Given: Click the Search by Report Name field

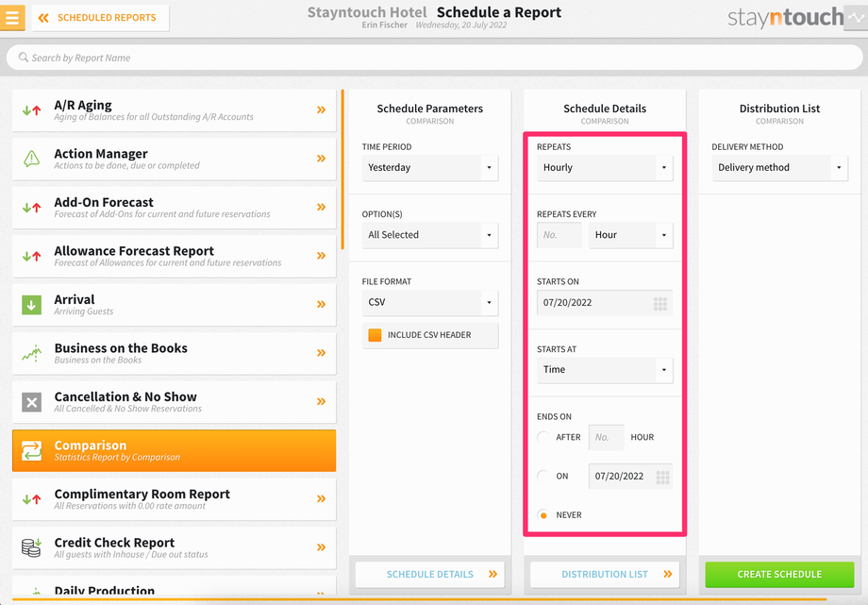Looking at the screenshot, I should click(x=434, y=58).
